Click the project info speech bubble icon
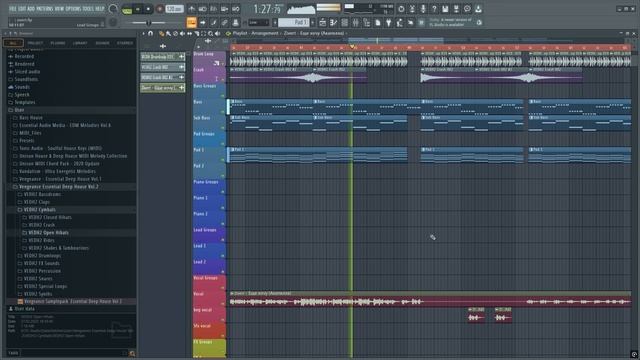Image resolution: width=640 pixels, height=360 pixels. point(467,9)
